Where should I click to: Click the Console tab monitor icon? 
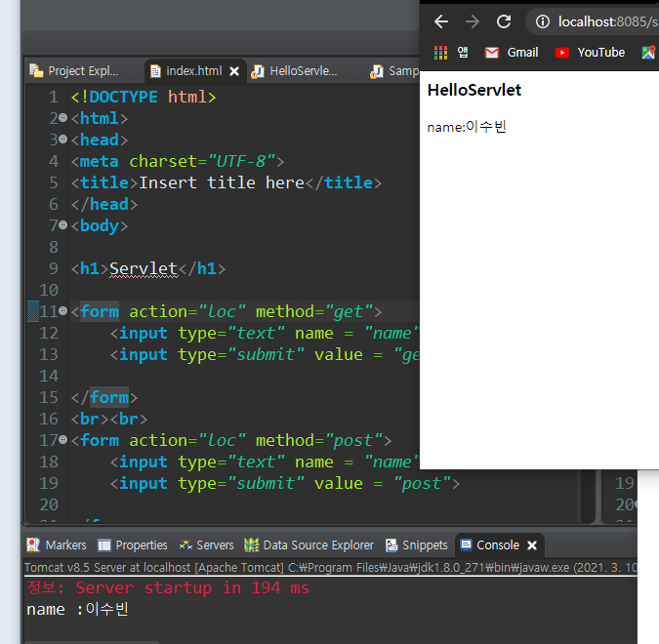pos(466,544)
